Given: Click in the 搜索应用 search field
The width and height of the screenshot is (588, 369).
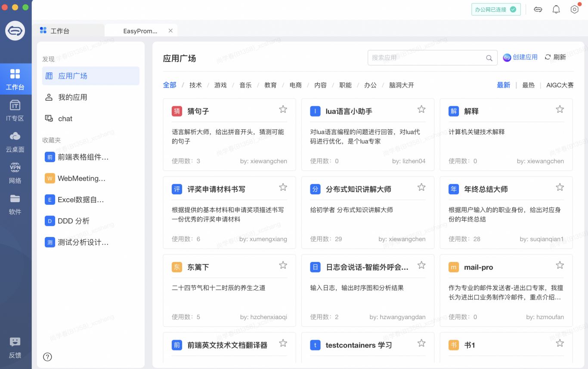Looking at the screenshot, I should point(432,58).
